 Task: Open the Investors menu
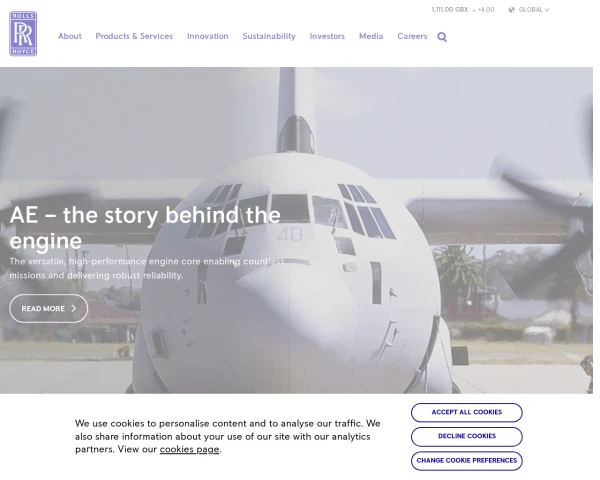[x=327, y=36]
